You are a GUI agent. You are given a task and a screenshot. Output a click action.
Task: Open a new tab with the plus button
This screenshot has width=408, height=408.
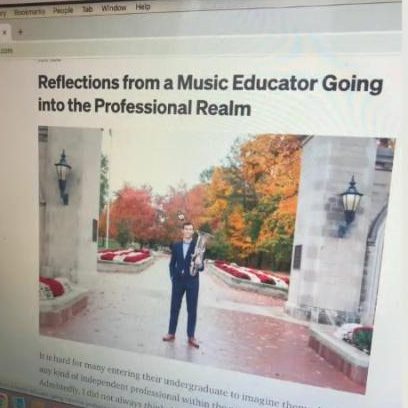[20, 32]
